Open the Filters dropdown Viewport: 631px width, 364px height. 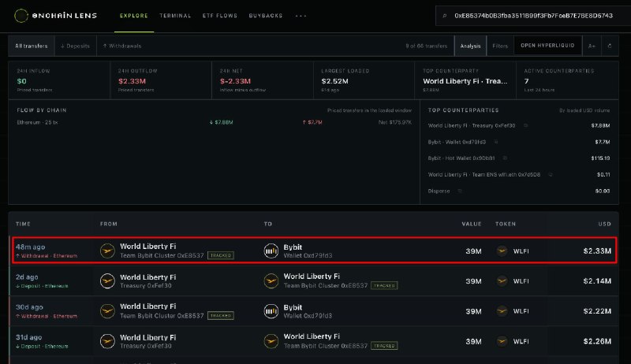(x=500, y=46)
